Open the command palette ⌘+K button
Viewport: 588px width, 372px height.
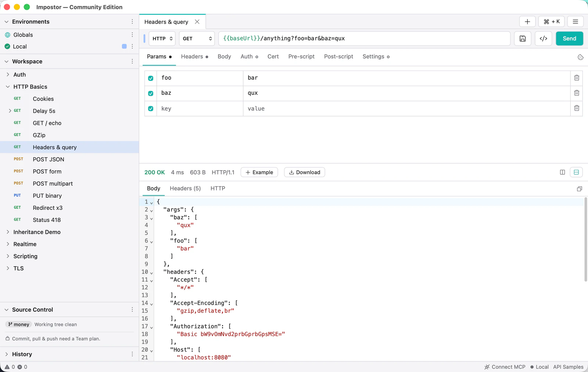[552, 22]
